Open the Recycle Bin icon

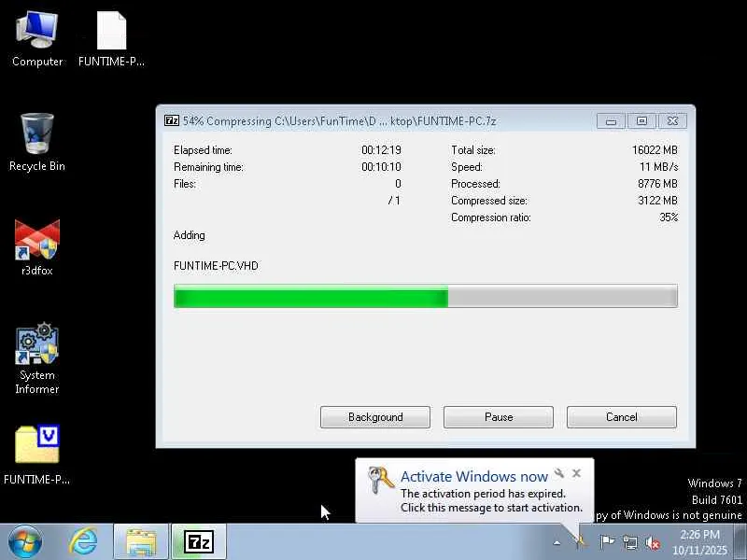37,142
